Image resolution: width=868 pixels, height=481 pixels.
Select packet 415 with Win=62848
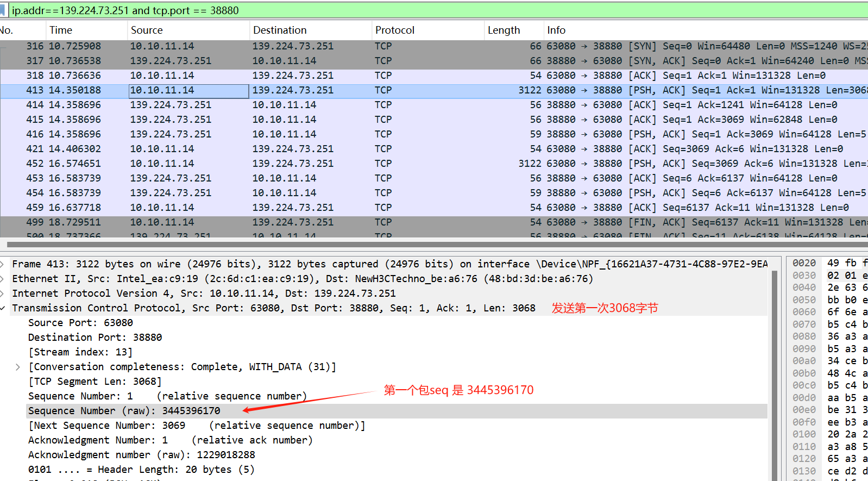pos(434,120)
